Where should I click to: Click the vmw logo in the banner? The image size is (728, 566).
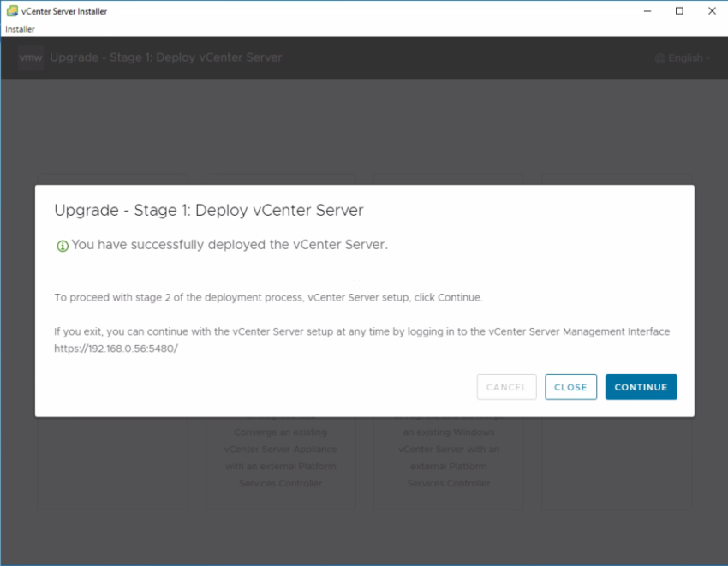tap(30, 57)
